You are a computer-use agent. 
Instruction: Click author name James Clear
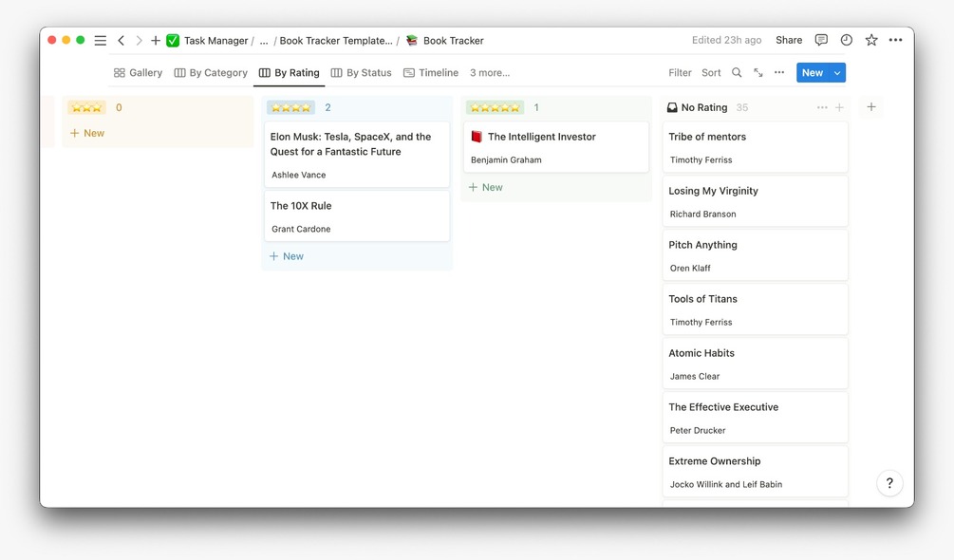click(x=695, y=377)
